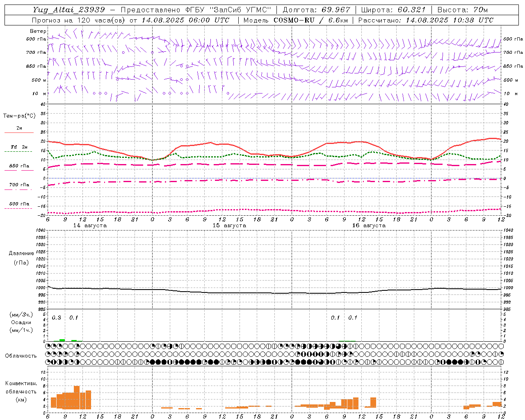Click the Осадки precipitation label

click(21, 322)
